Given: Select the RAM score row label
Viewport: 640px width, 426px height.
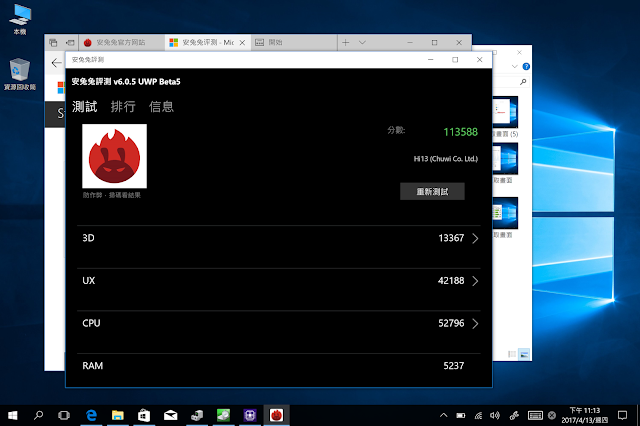Looking at the screenshot, I should [93, 366].
